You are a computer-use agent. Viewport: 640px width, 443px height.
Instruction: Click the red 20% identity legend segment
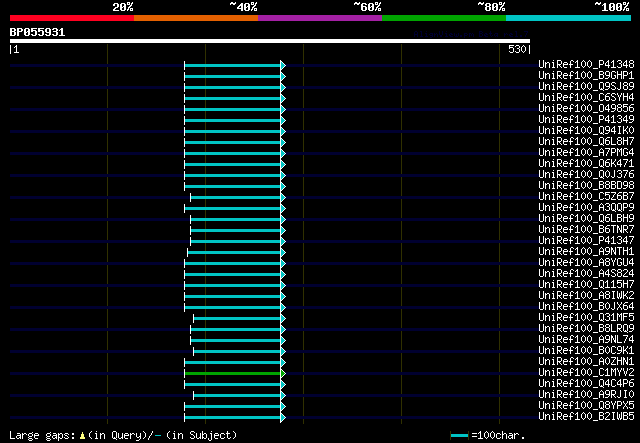pyautogui.click(x=72, y=18)
